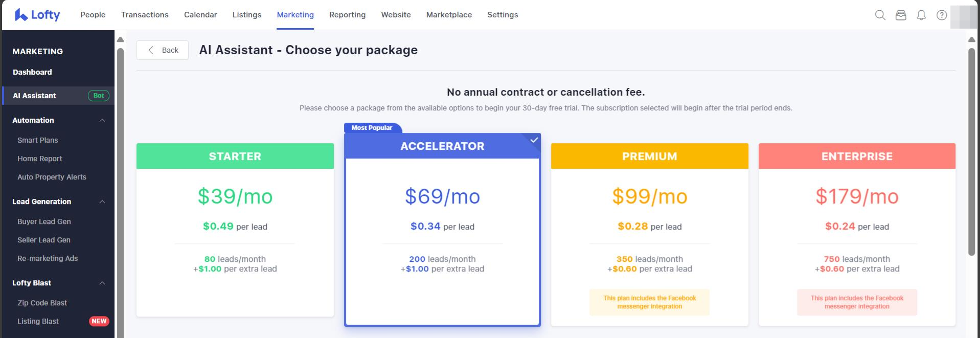Open the People menu
Screen dimensions: 980x338
point(93,15)
